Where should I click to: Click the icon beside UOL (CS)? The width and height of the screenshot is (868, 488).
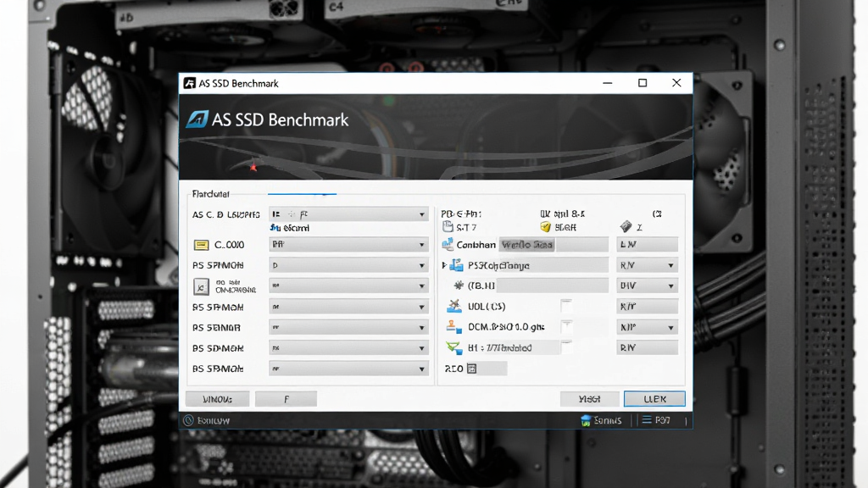(454, 306)
